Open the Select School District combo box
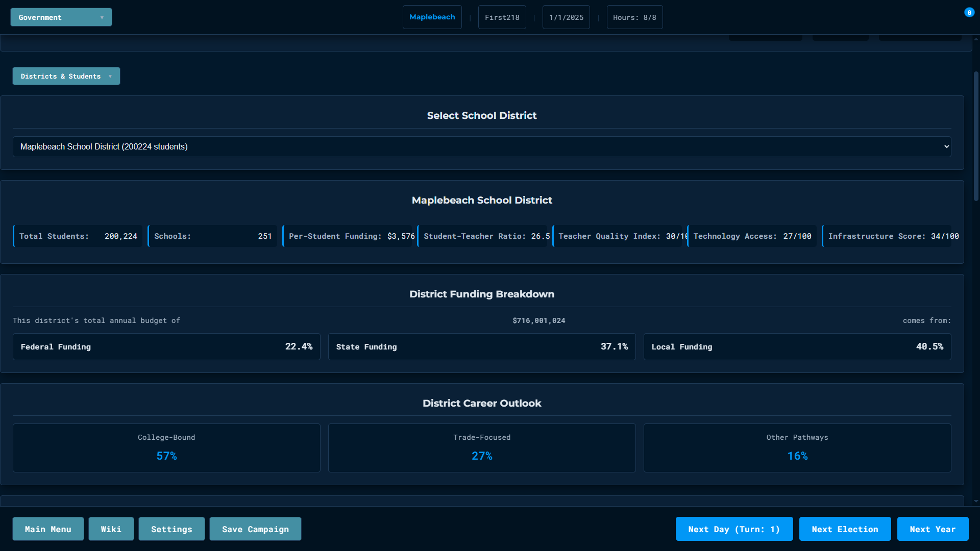 (481, 146)
